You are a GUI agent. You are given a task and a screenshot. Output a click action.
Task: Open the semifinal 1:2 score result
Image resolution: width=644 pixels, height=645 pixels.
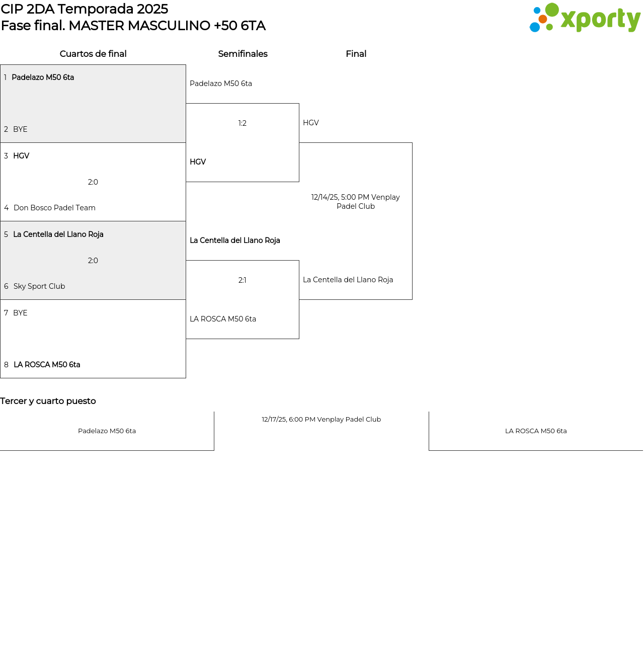(243, 123)
